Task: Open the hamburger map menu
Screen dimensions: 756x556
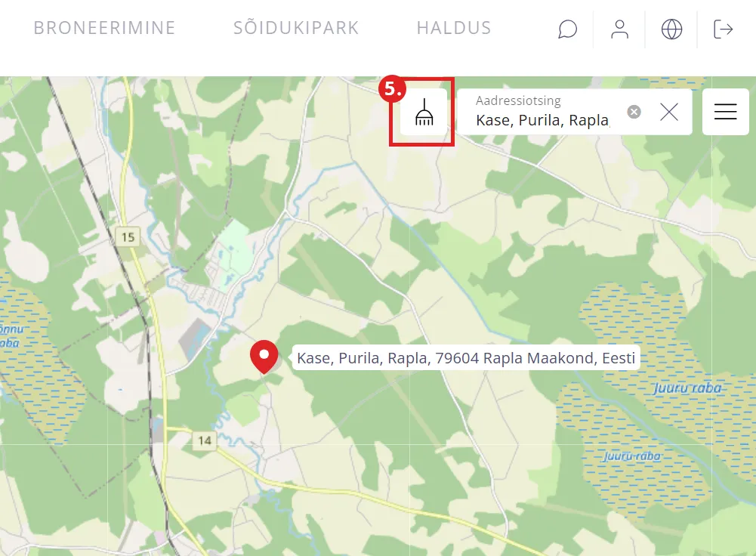Action: point(726,112)
